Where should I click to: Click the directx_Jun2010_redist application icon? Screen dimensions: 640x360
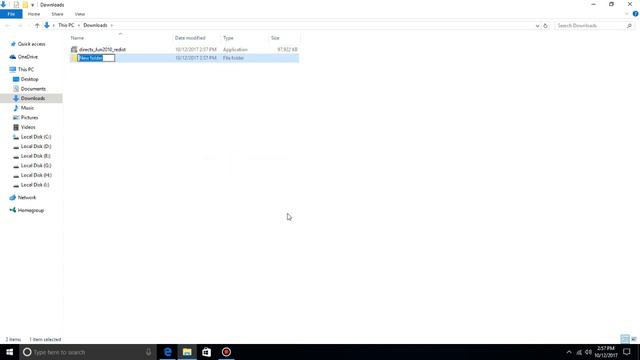pos(74,49)
